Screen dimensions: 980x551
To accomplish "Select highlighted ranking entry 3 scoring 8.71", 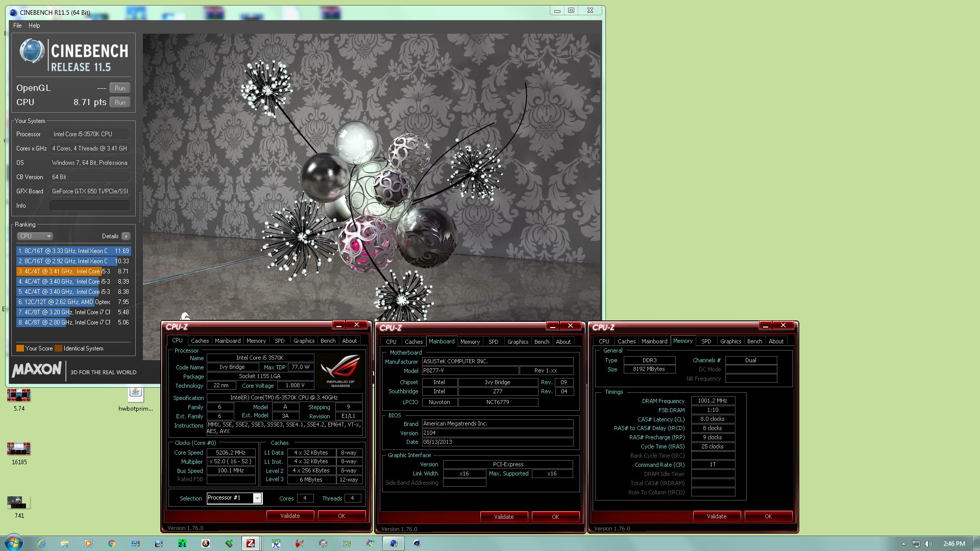I will pos(73,271).
